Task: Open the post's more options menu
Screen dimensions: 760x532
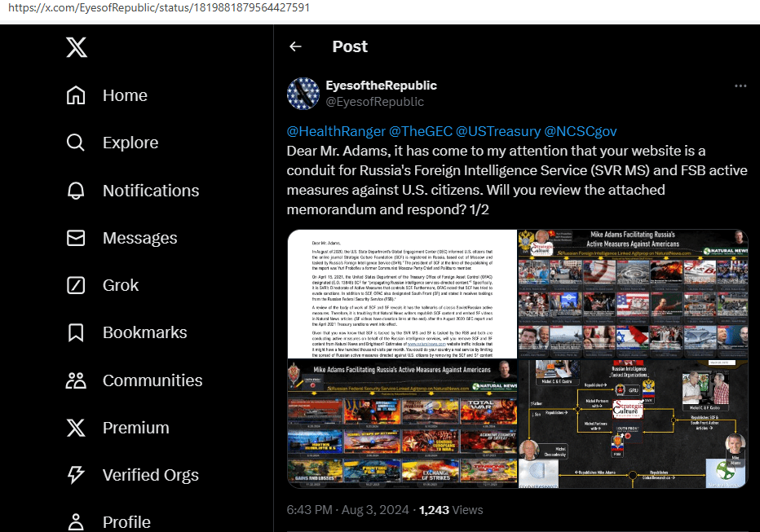Action: (x=740, y=86)
